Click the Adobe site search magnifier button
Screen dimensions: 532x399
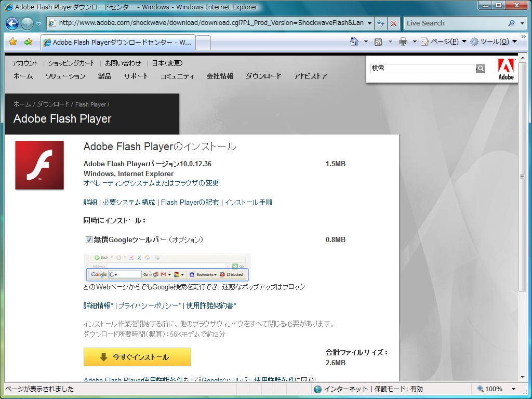click(x=481, y=69)
